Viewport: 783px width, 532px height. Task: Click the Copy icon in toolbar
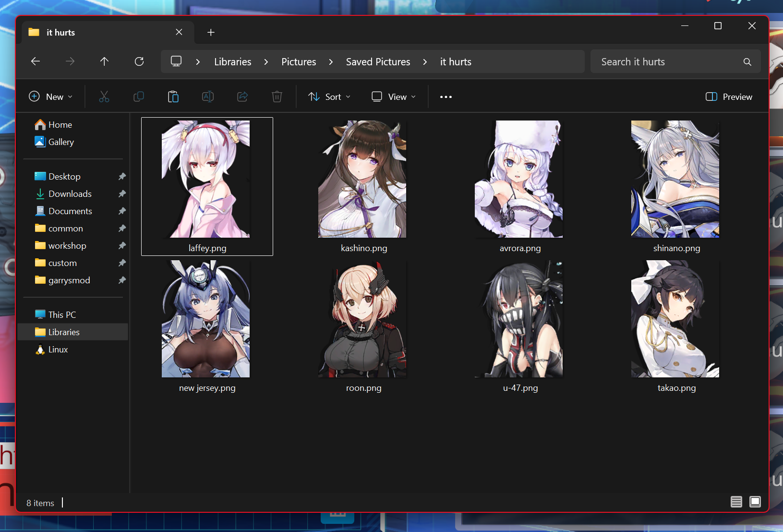[x=139, y=97]
